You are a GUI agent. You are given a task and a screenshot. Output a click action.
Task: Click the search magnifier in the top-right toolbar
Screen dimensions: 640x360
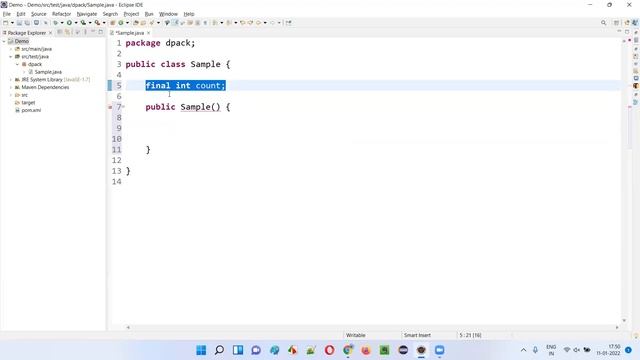603,23
